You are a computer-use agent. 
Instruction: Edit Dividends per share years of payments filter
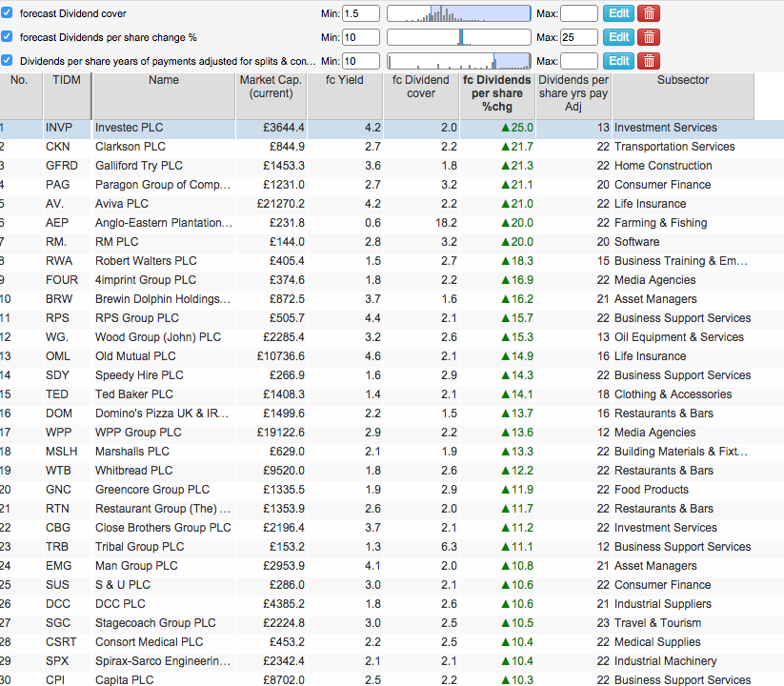click(x=618, y=61)
